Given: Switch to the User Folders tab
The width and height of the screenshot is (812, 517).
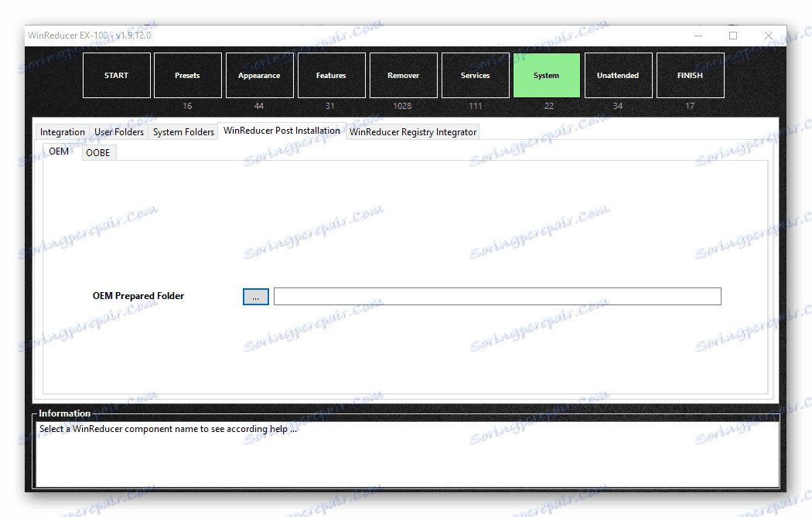Looking at the screenshot, I should point(118,132).
